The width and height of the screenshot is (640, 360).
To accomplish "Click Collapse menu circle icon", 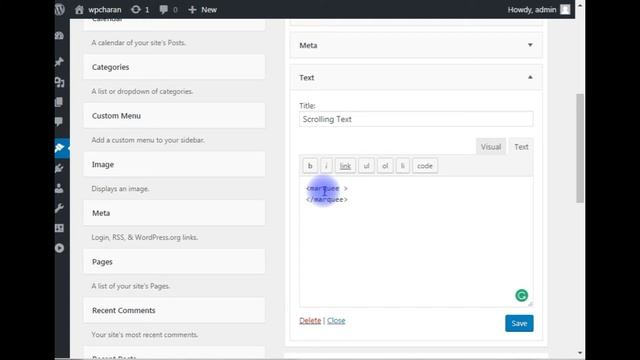I will 60,248.
